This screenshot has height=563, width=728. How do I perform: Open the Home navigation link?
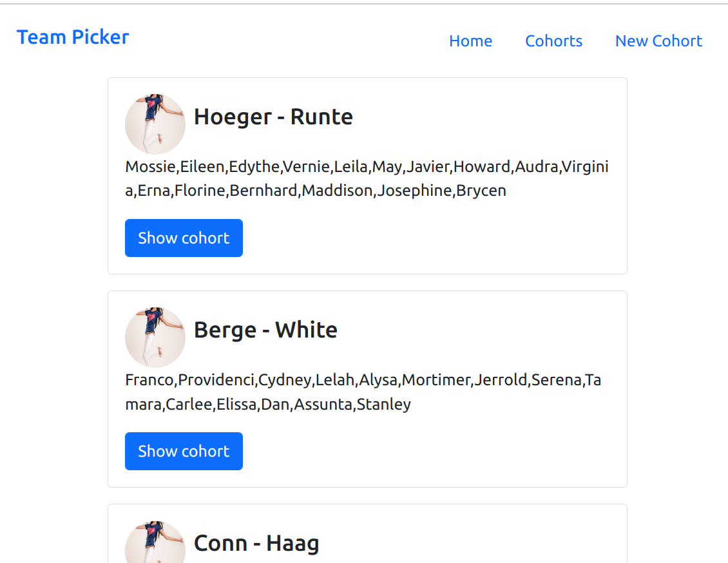point(470,41)
